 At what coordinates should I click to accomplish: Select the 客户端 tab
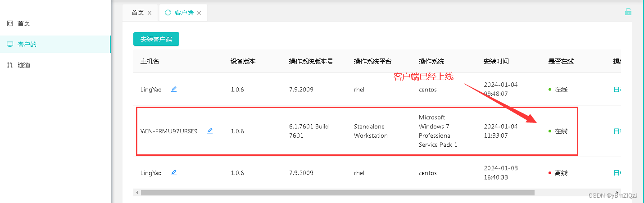tap(183, 13)
